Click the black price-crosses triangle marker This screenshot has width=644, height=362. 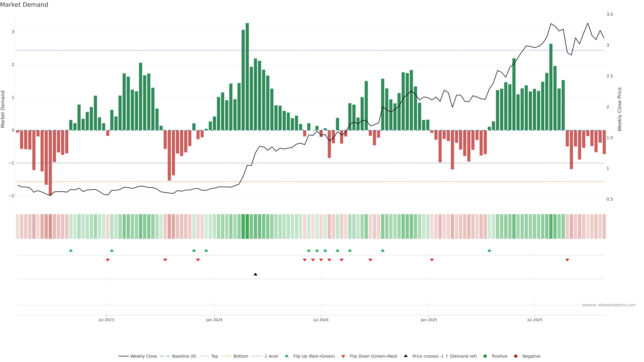click(255, 274)
